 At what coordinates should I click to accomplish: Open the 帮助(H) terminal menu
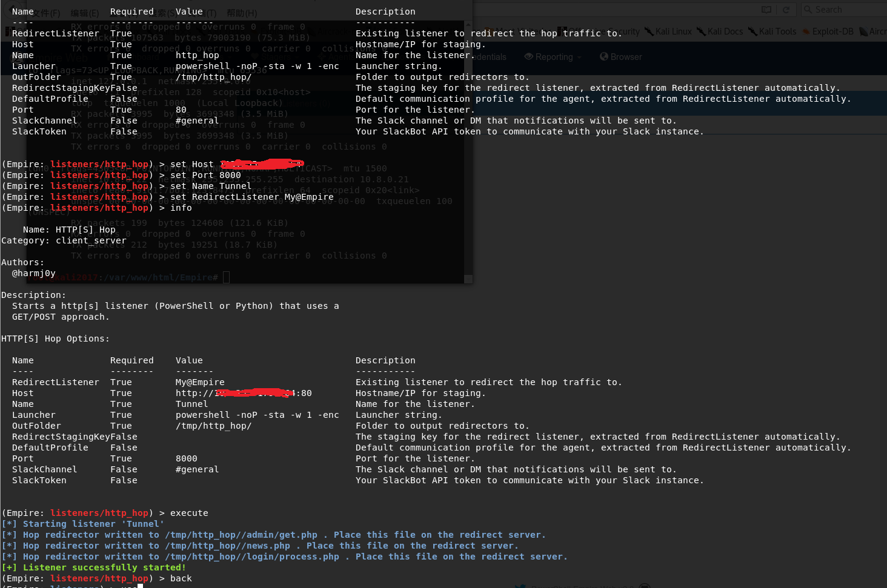point(242,13)
